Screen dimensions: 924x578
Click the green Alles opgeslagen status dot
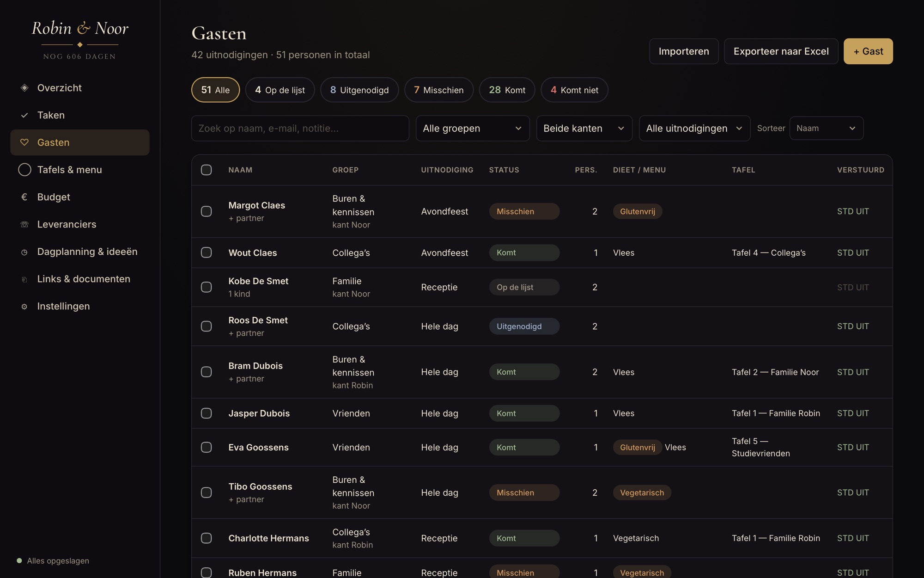tap(19, 560)
